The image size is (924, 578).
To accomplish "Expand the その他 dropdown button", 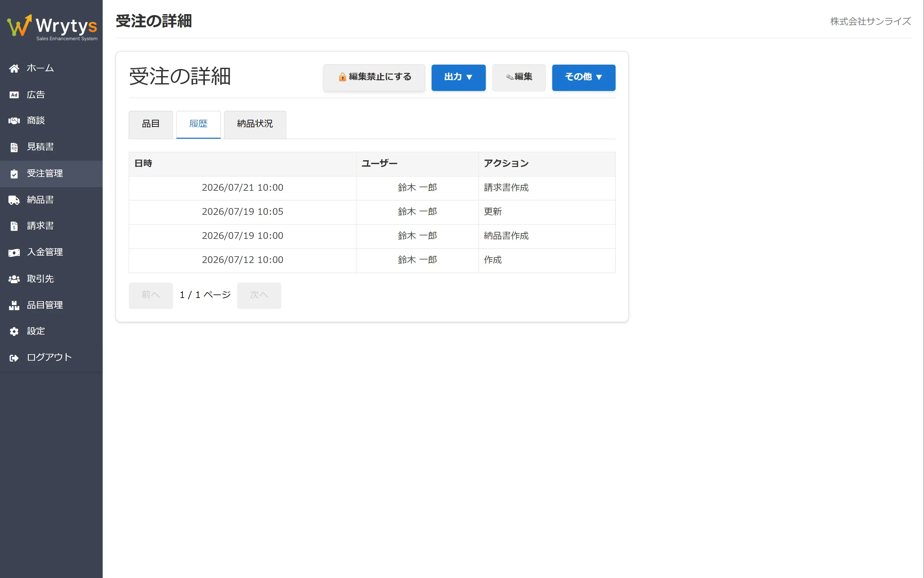I will point(584,78).
